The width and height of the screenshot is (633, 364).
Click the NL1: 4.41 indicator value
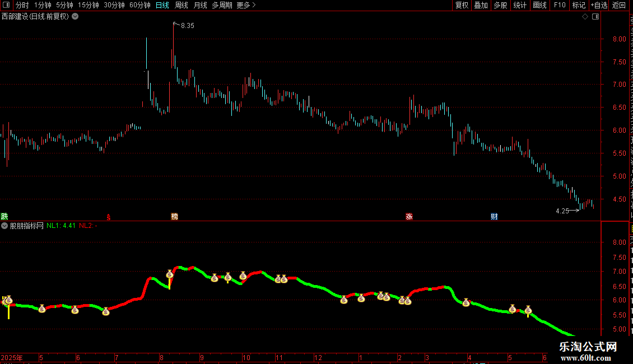61,226
